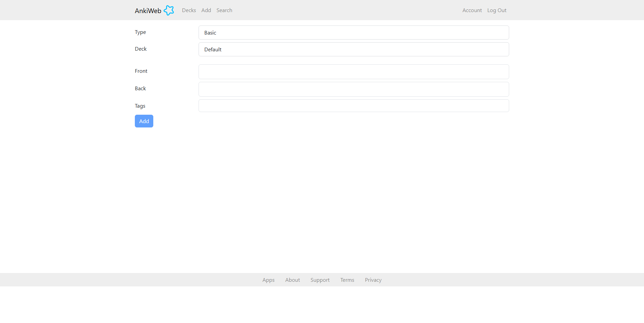Expand the Deck dropdown showing Default
Viewport: 644px width, 323px height.
[x=354, y=49]
